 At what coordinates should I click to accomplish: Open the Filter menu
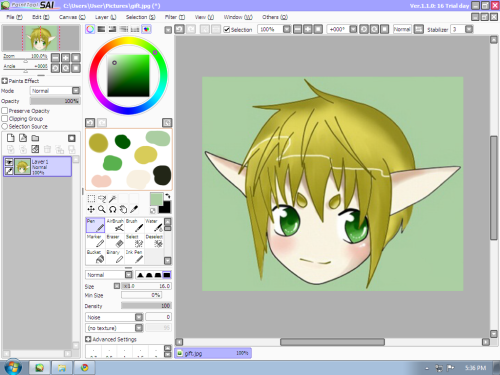click(x=175, y=17)
